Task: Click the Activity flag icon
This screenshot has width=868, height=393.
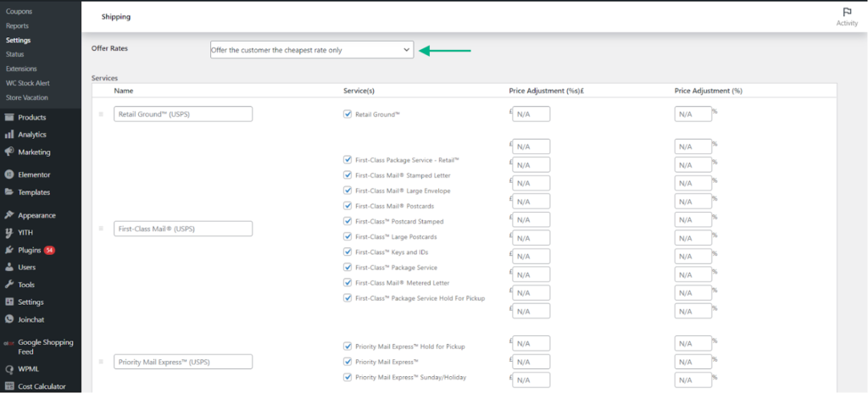Action: (x=846, y=12)
